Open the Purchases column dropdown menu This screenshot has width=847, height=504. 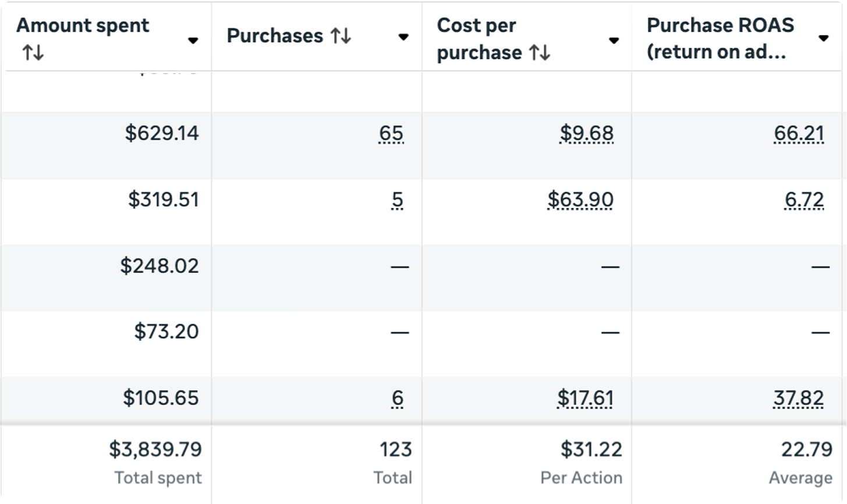(x=403, y=37)
